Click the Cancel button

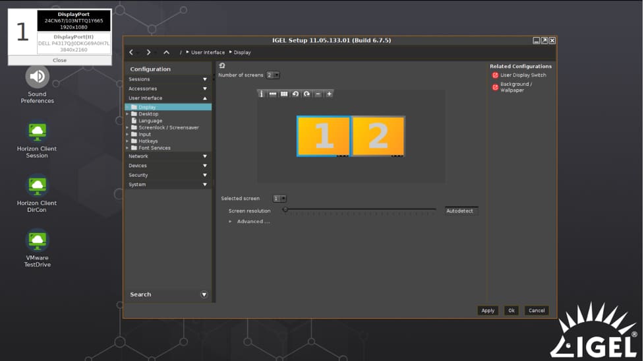coord(537,311)
